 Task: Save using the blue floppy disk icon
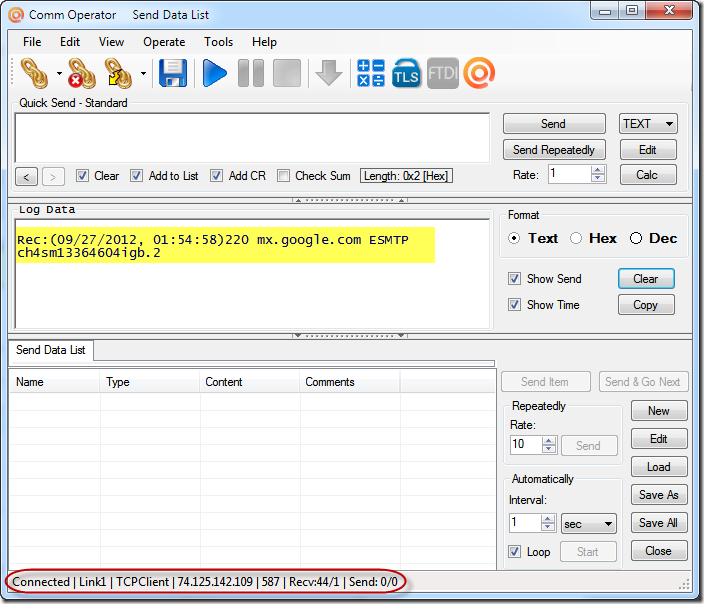tap(173, 73)
